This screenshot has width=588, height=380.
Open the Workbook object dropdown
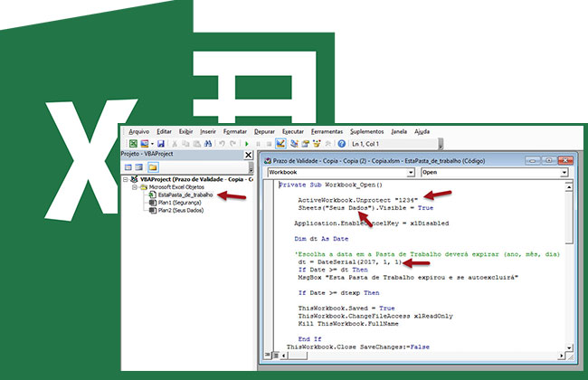(411, 172)
